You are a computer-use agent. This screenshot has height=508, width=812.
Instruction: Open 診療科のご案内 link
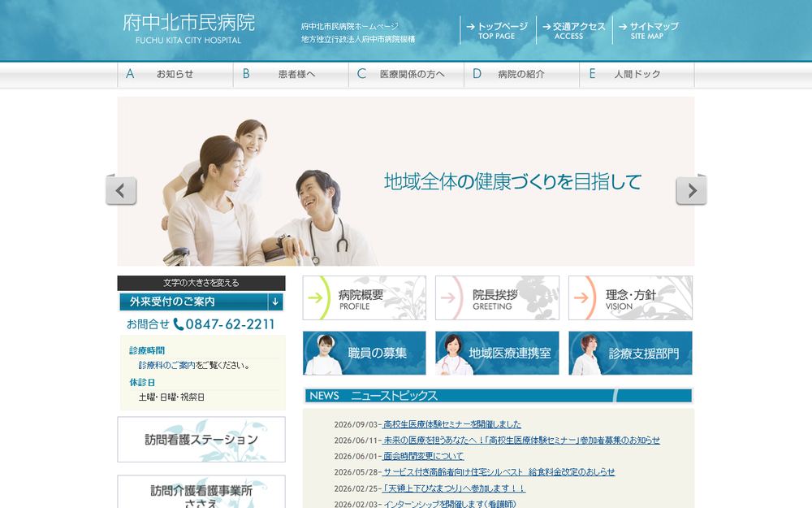point(166,366)
